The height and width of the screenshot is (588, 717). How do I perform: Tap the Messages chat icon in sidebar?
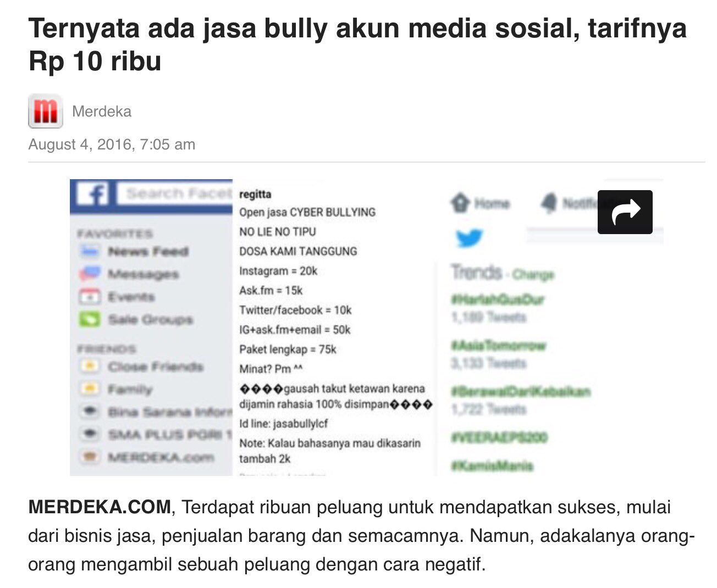(90, 274)
